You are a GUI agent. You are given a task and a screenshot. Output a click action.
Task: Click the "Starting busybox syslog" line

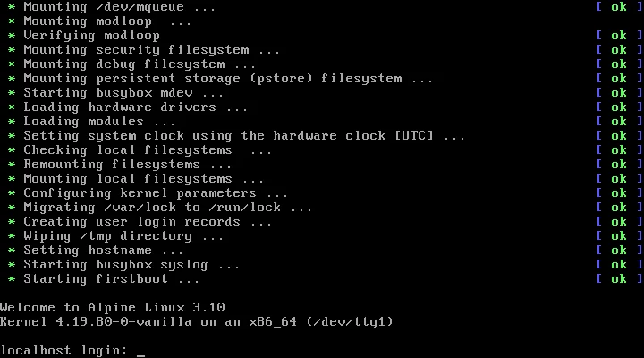pyautogui.click(x=131, y=265)
